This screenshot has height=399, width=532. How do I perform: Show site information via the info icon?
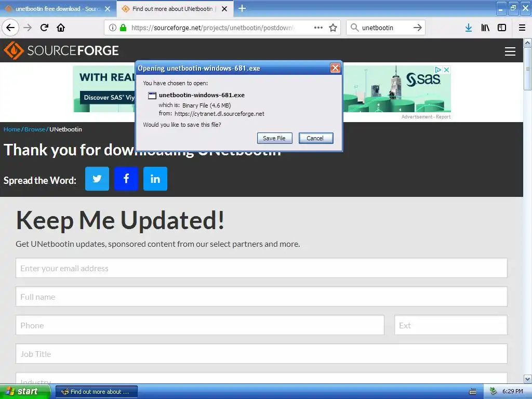click(x=113, y=28)
